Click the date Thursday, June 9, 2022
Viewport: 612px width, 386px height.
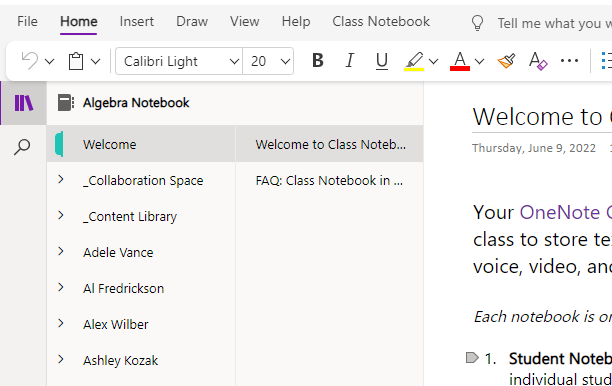(534, 148)
